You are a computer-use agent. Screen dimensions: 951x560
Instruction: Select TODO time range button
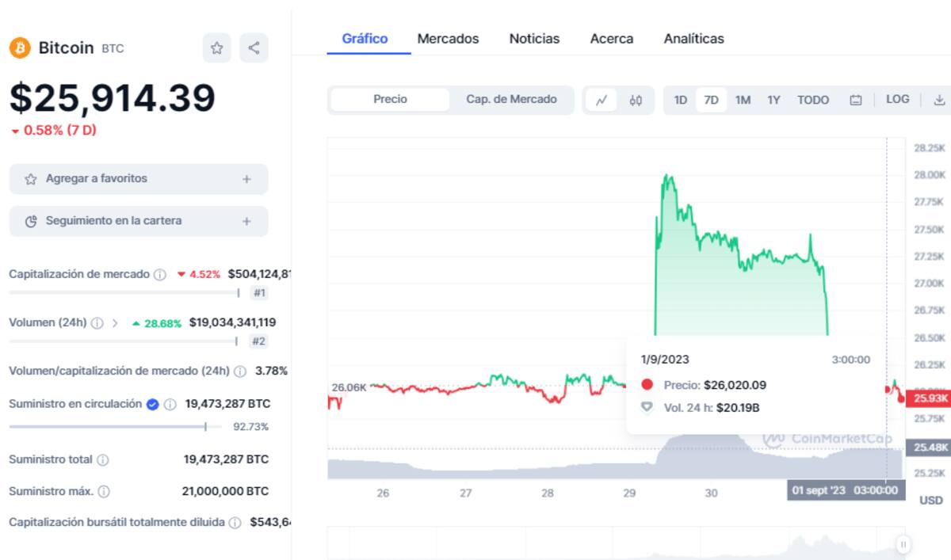pyautogui.click(x=812, y=101)
